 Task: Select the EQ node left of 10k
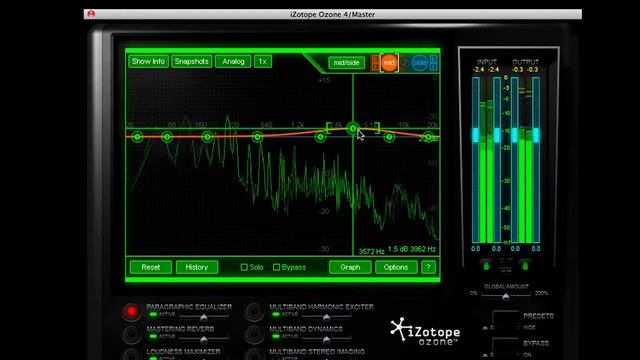tap(389, 137)
